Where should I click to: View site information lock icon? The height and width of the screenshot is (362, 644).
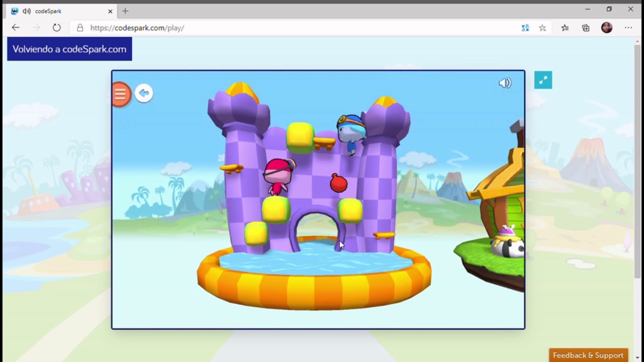[79, 28]
